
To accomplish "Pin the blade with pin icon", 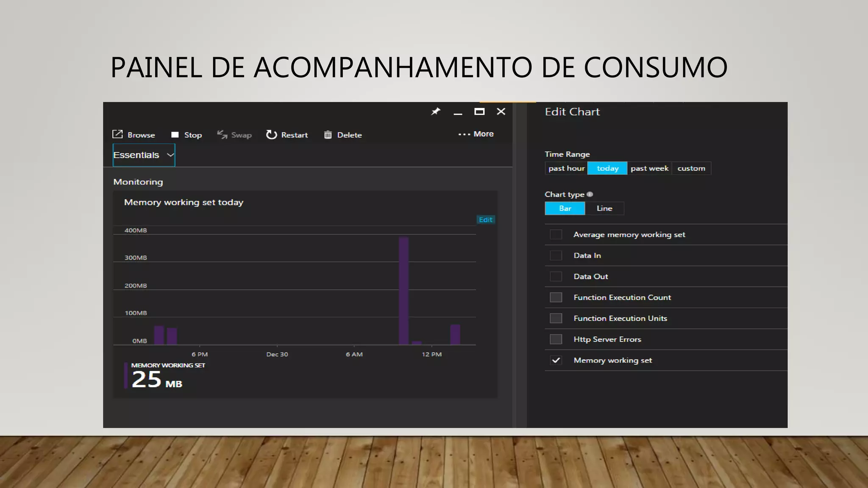I will tap(436, 111).
